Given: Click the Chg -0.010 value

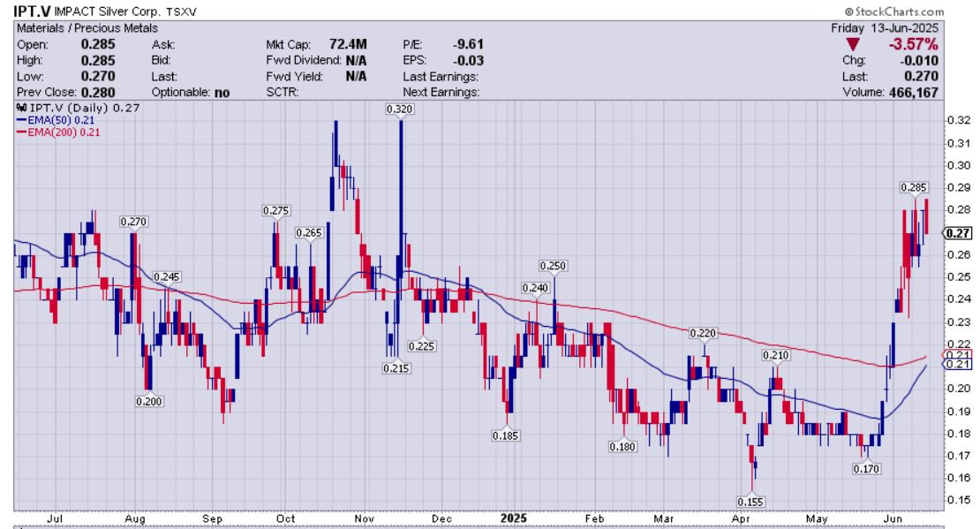Looking at the screenshot, I should pyautogui.click(x=919, y=61).
